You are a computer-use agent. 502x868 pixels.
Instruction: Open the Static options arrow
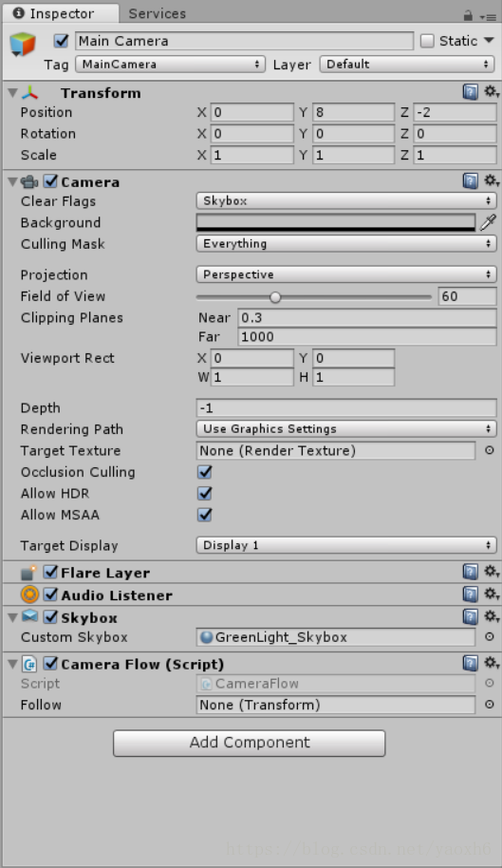click(x=489, y=41)
